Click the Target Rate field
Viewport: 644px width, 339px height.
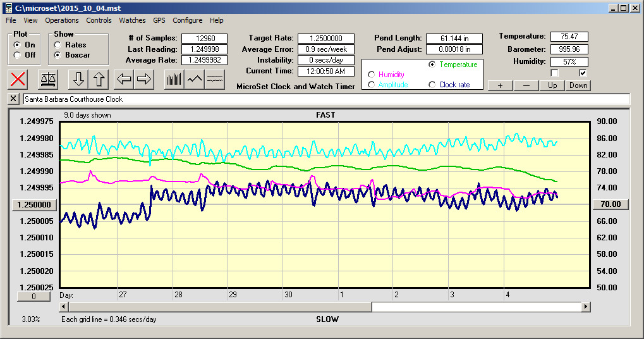pyautogui.click(x=326, y=38)
